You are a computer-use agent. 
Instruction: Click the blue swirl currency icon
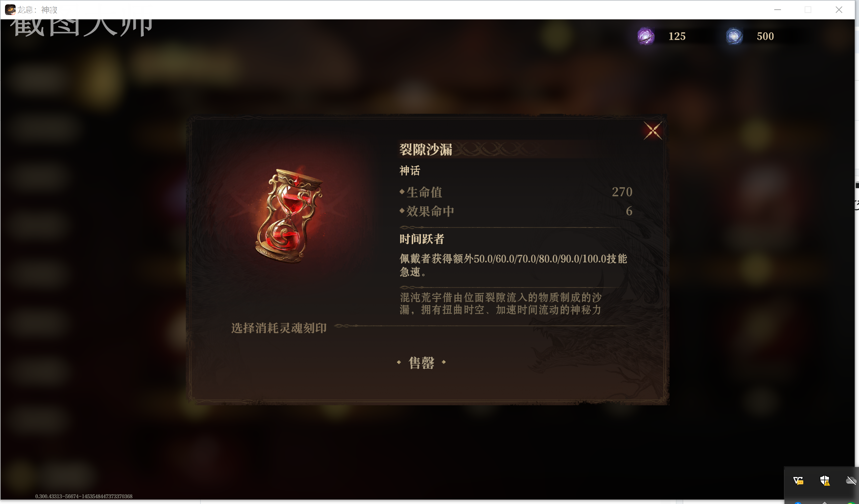[x=734, y=36]
